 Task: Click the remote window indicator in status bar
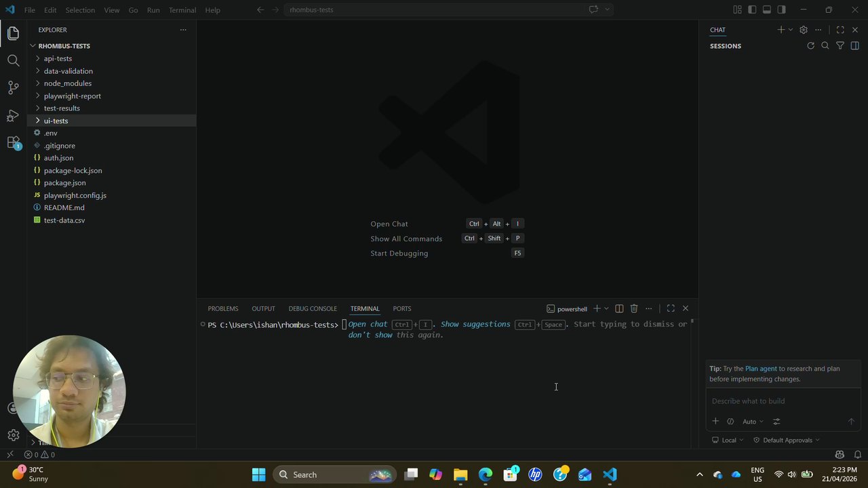coord(9,455)
